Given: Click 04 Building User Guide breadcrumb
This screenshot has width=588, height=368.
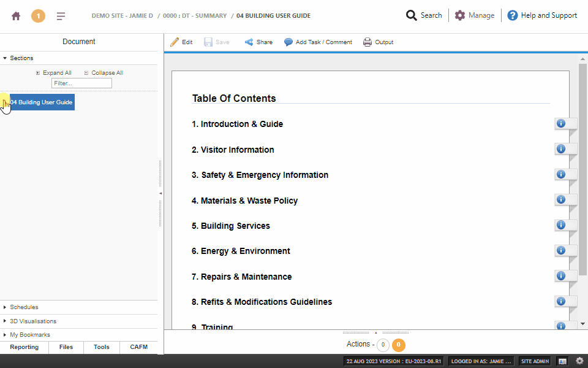Looking at the screenshot, I should (273, 16).
